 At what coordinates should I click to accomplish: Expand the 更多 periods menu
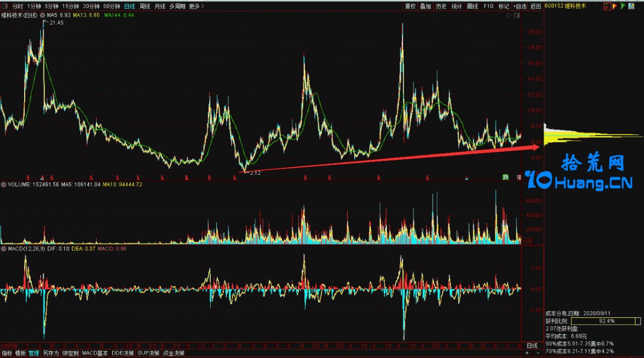(196, 6)
